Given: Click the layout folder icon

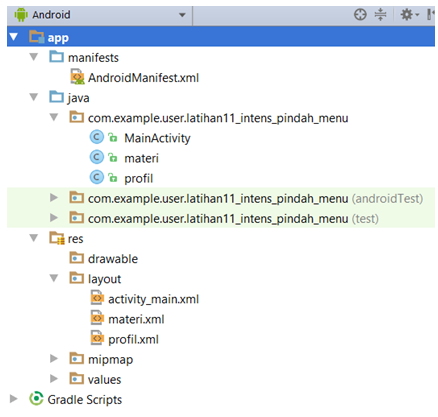Looking at the screenshot, I should pyautogui.click(x=77, y=278).
